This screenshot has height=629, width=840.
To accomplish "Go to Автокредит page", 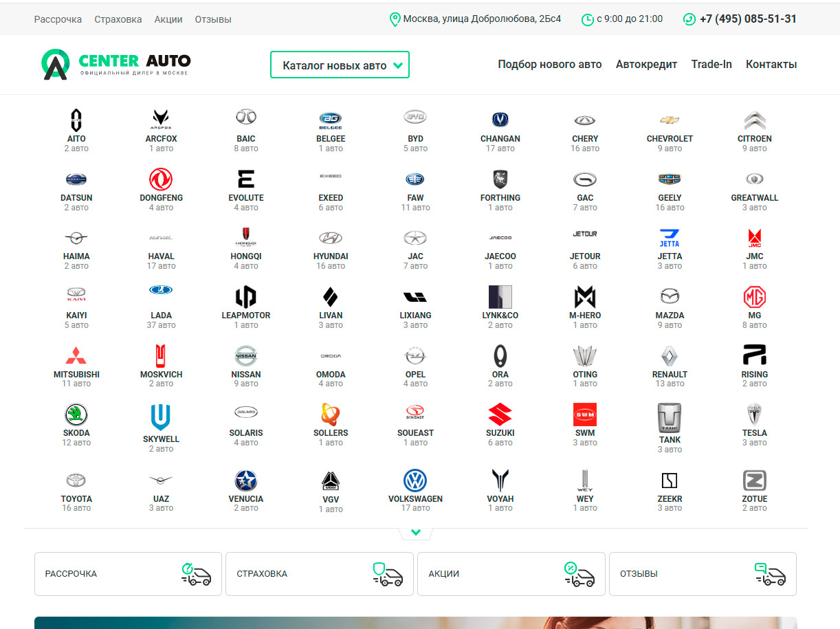I will pos(647,65).
